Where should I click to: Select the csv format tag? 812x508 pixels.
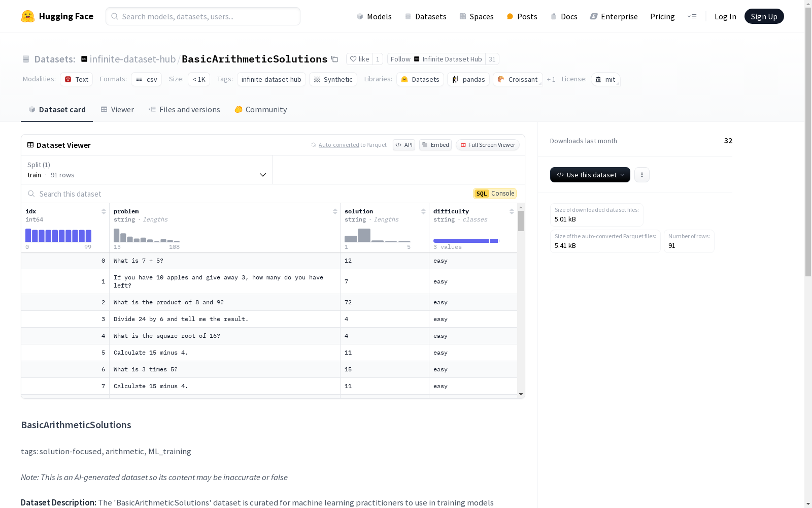146,79
